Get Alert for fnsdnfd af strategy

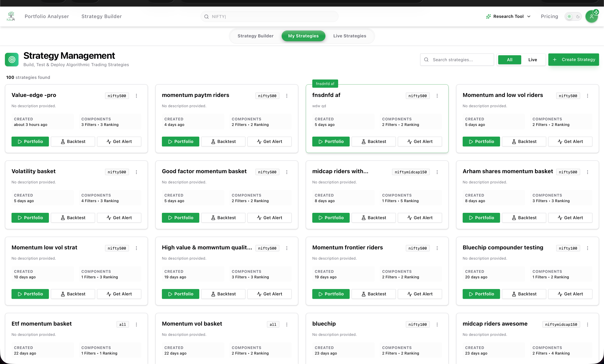point(420,142)
